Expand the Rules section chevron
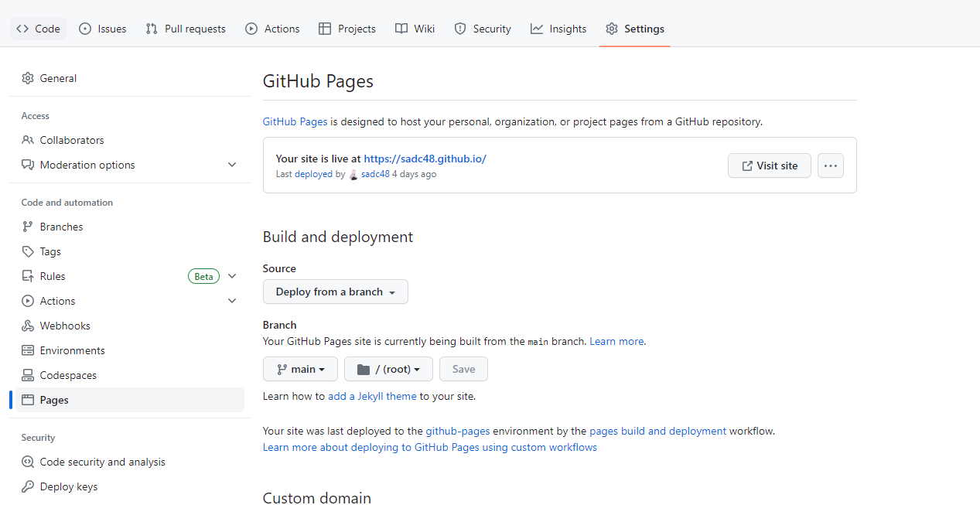The height and width of the screenshot is (505, 980). tap(232, 276)
